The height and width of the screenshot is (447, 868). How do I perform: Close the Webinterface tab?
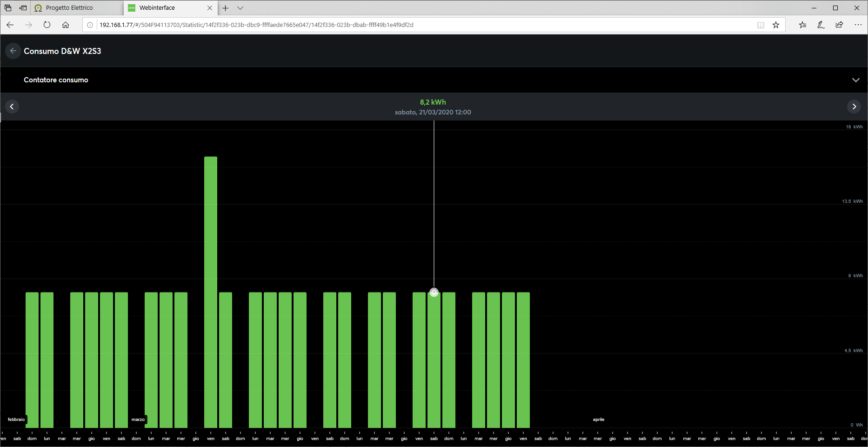(x=210, y=8)
